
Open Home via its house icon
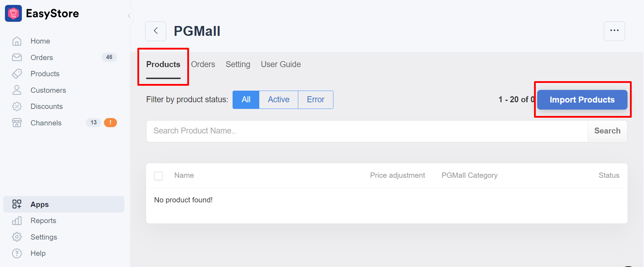point(17,41)
